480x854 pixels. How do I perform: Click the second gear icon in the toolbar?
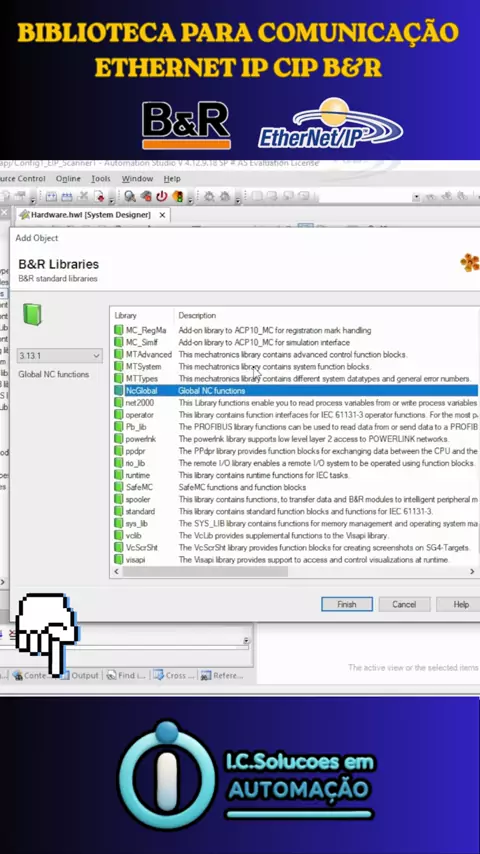click(x=225, y=197)
